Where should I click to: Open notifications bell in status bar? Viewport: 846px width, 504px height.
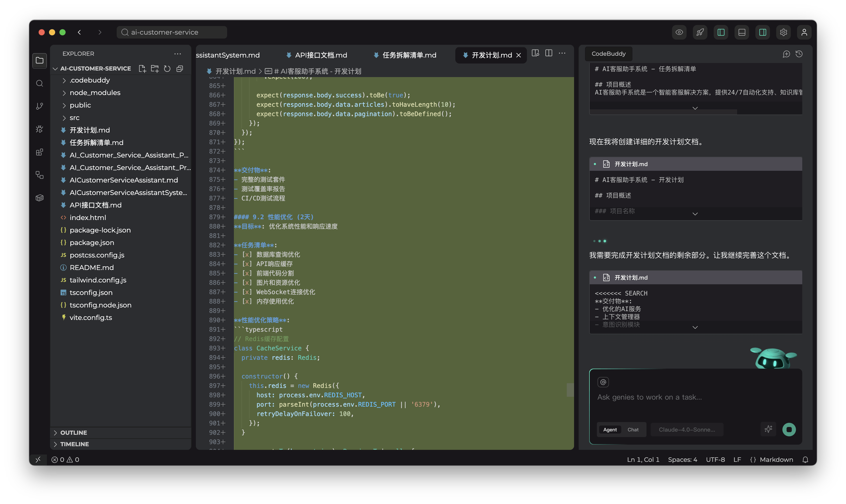(805, 459)
